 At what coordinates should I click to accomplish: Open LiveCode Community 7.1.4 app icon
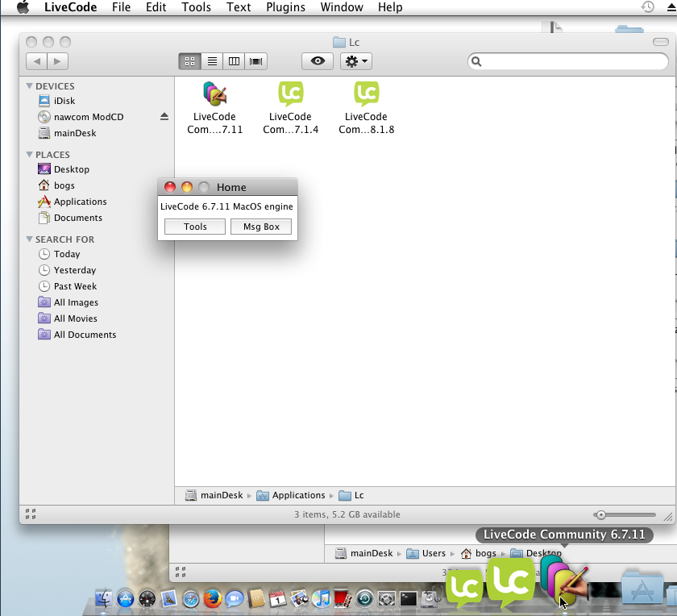(x=290, y=94)
